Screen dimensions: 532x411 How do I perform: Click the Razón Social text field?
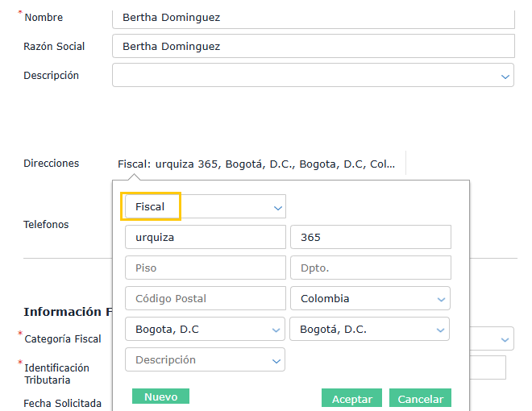pyautogui.click(x=313, y=46)
